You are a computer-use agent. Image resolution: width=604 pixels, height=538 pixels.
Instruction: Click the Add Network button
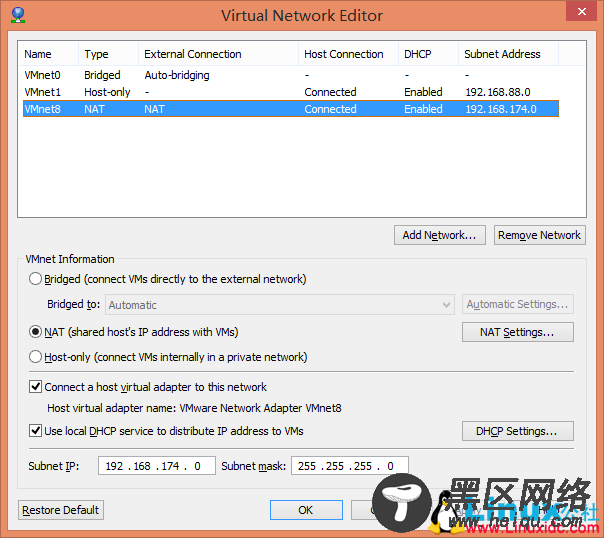tap(440, 235)
